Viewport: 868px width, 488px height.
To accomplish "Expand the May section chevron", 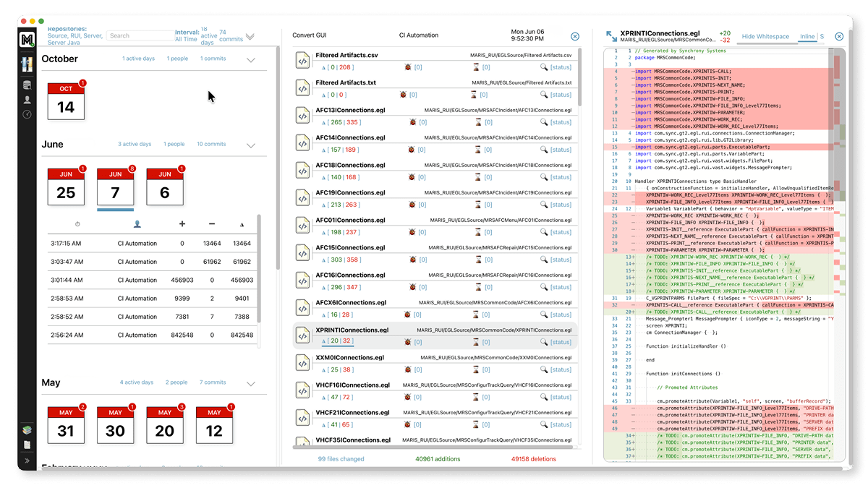I will tap(252, 382).
